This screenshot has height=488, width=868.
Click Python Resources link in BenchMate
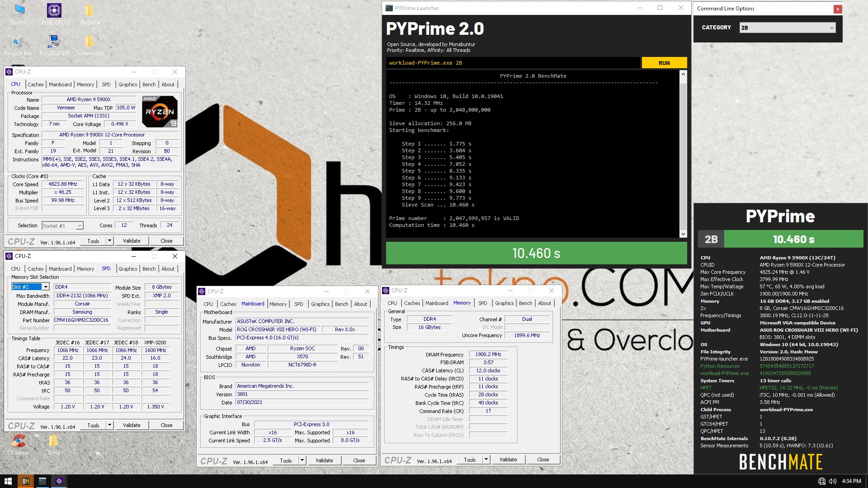click(x=720, y=366)
